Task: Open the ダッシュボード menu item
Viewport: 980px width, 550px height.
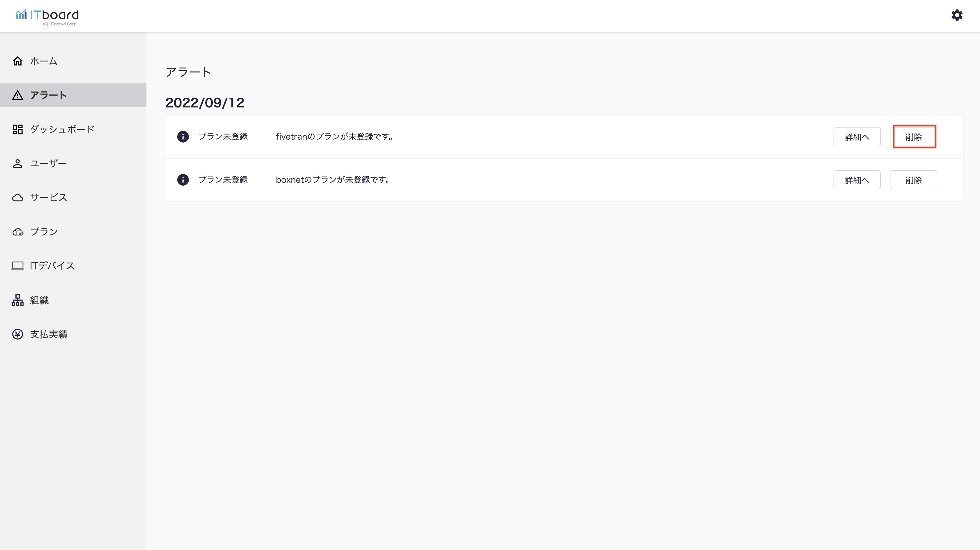Action: 62,129
